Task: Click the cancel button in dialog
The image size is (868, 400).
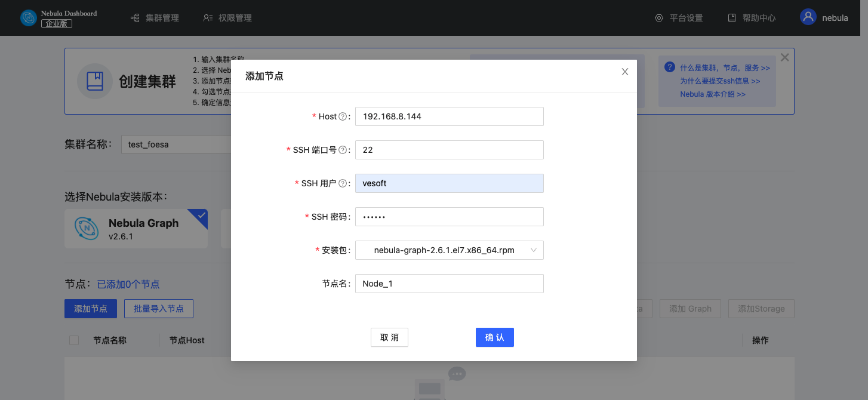Action: (389, 337)
